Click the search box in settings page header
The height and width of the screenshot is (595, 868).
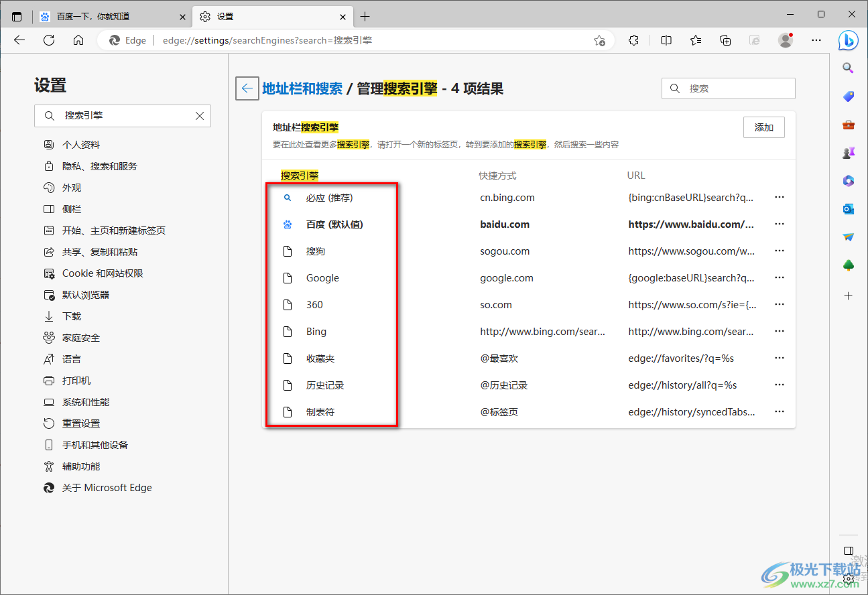pyautogui.click(x=729, y=88)
